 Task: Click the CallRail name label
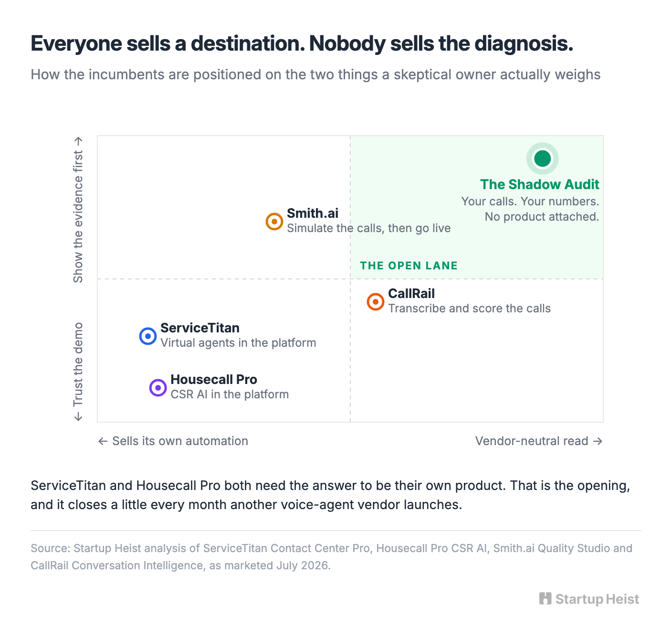coord(411,293)
